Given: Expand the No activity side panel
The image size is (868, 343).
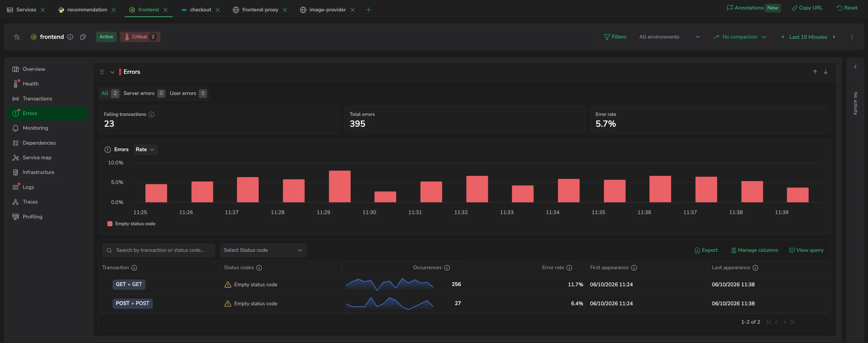Looking at the screenshot, I should point(855,67).
